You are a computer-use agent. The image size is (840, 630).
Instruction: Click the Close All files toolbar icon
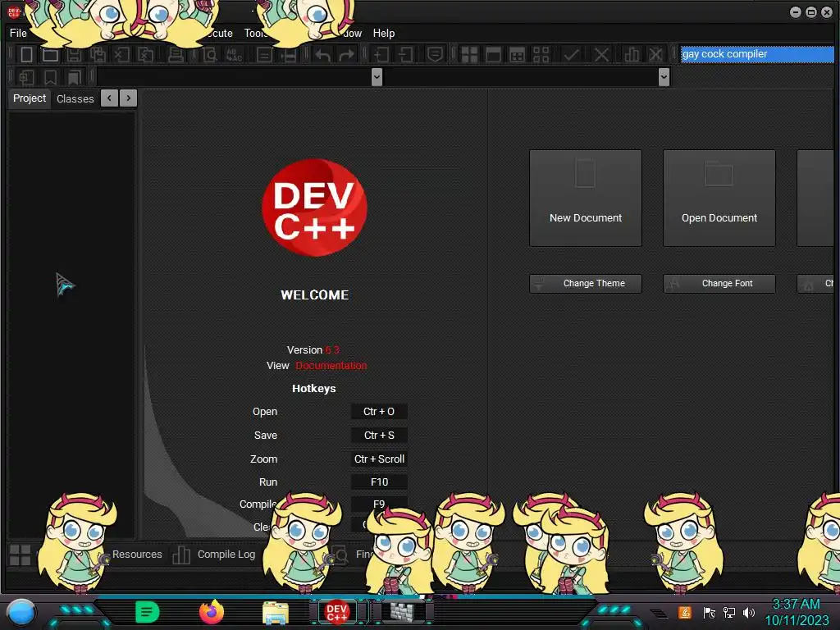(146, 55)
